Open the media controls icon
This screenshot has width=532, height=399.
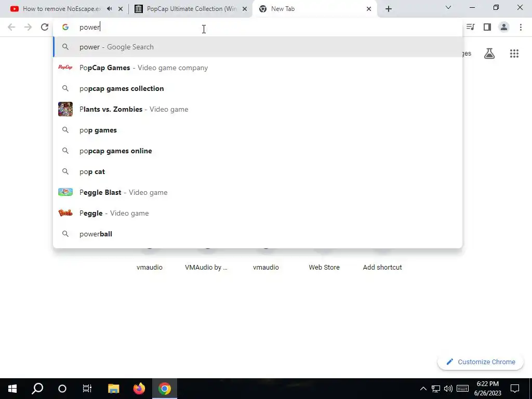tap(471, 27)
